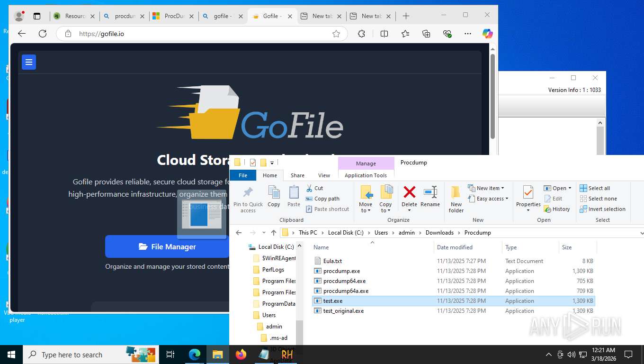This screenshot has height=364, width=644.
Task: Switch to the Share ribbon tab
Action: [297, 175]
